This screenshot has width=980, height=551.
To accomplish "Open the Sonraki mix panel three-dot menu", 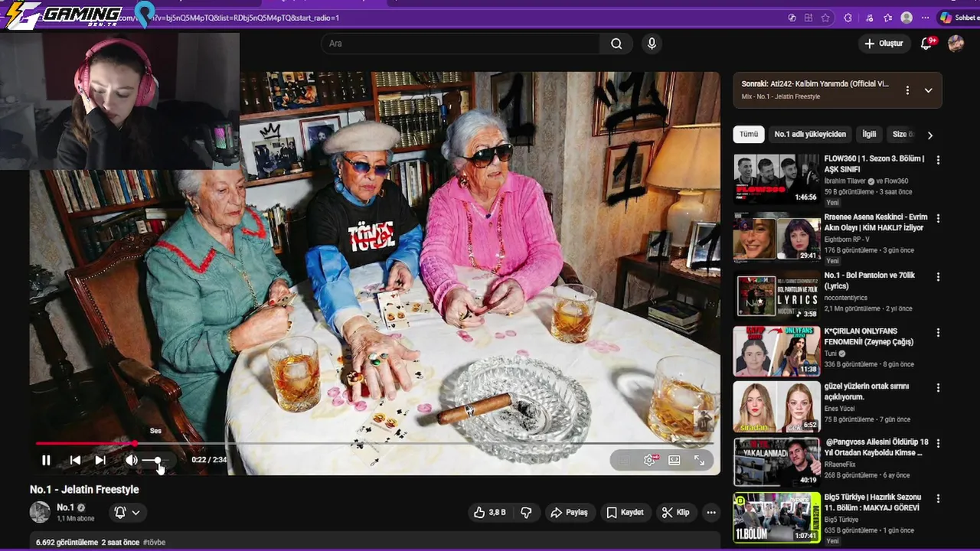I will [x=907, y=90].
